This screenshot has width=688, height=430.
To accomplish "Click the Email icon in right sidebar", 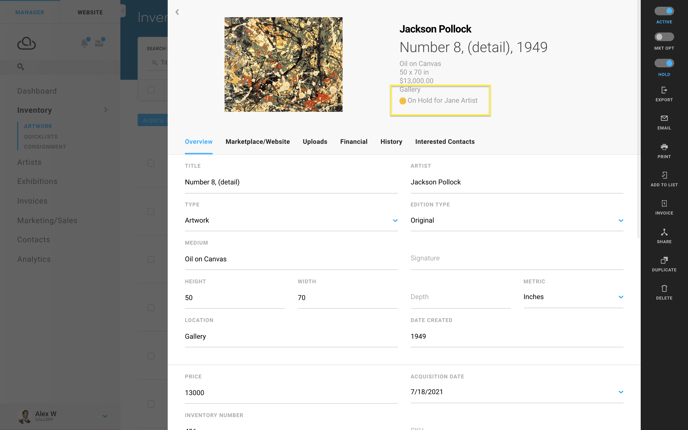I will [x=664, y=118].
